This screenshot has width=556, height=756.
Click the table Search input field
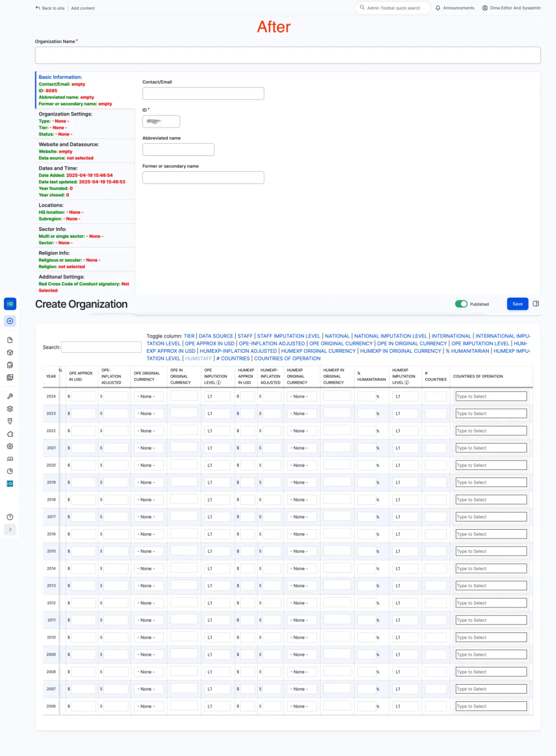101,347
